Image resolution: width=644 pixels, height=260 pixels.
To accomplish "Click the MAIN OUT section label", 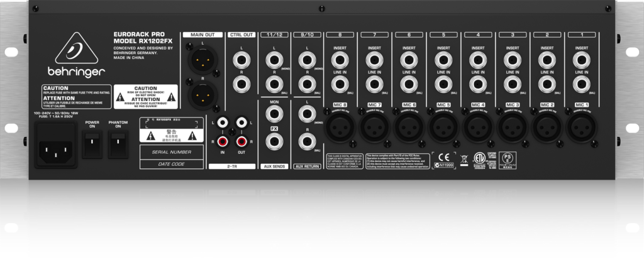I will point(203,35).
